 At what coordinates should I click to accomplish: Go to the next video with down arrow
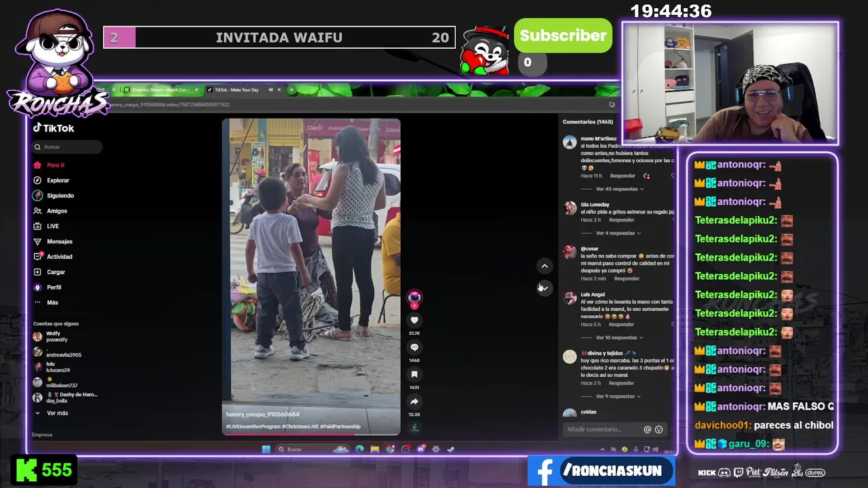tap(545, 288)
